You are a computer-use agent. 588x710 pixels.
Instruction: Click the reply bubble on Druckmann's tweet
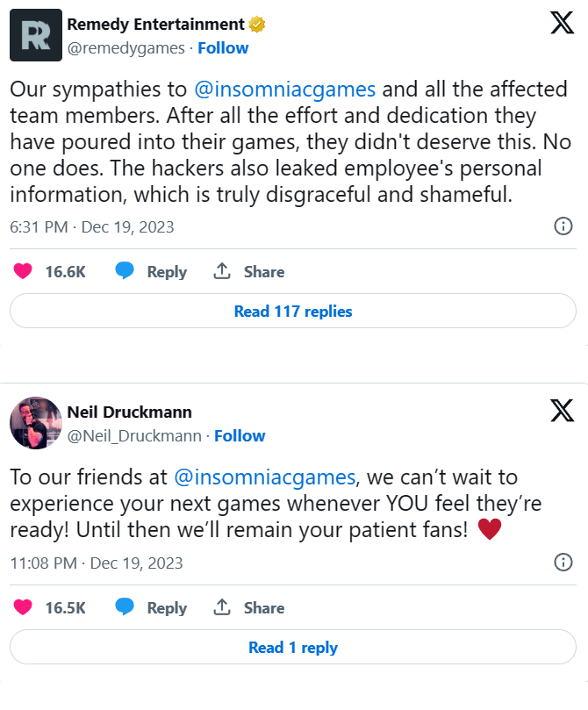pos(125,607)
